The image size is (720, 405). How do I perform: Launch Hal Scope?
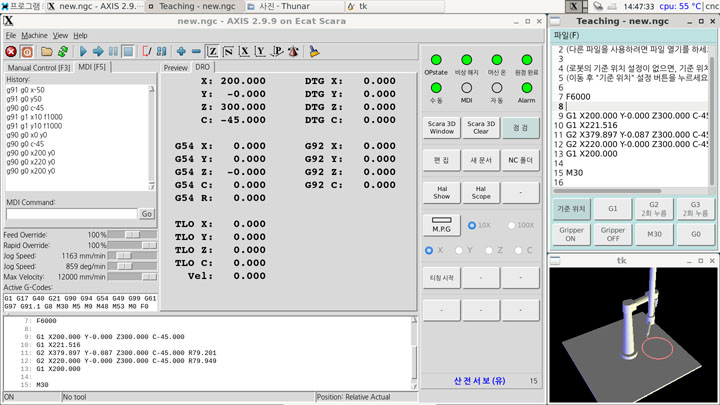(x=481, y=192)
